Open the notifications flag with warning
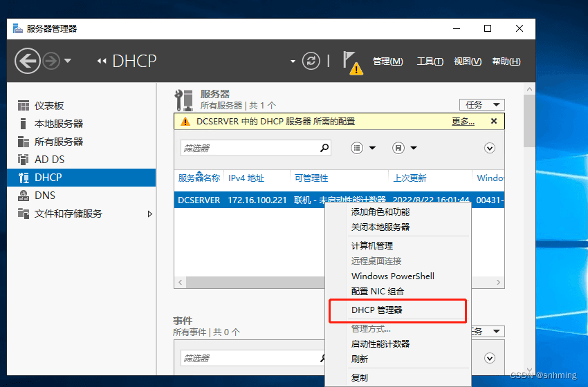 click(352, 62)
